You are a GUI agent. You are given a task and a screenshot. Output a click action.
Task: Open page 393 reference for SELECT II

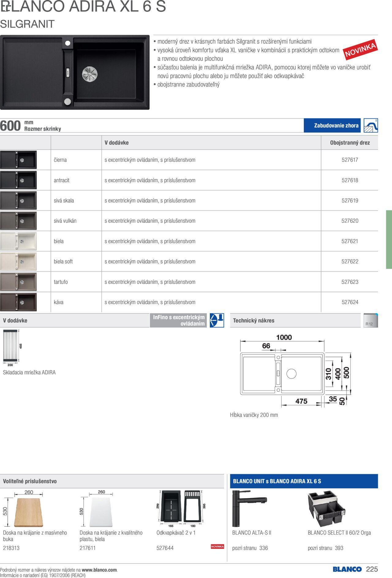[x=339, y=548]
